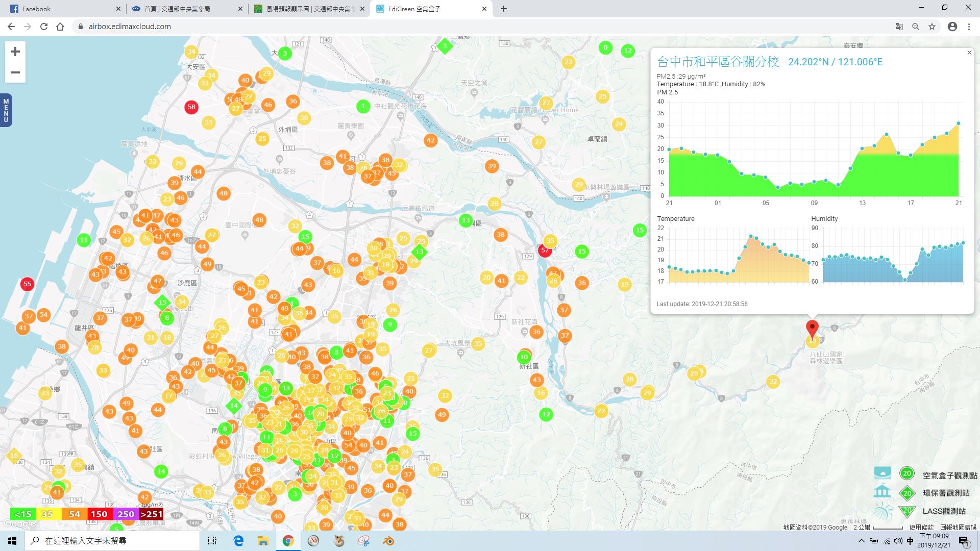Open the Chrome profile menu
This screenshot has width=980, height=551.
952,27
